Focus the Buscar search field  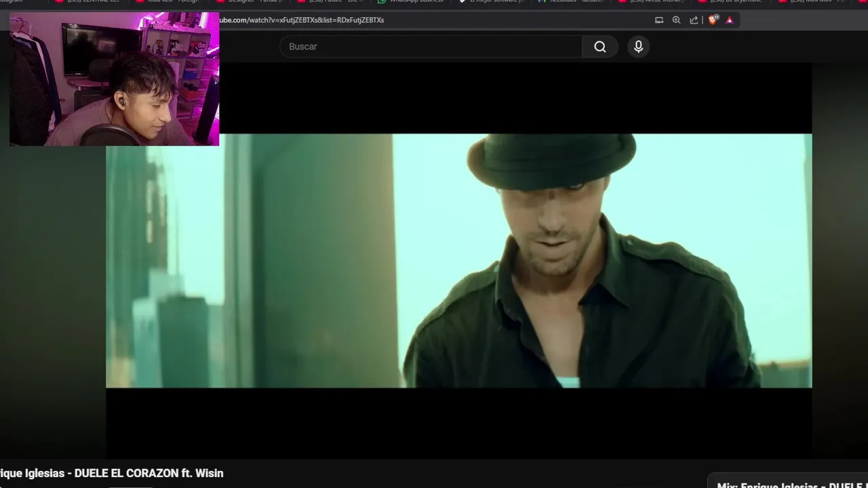[431, 47]
